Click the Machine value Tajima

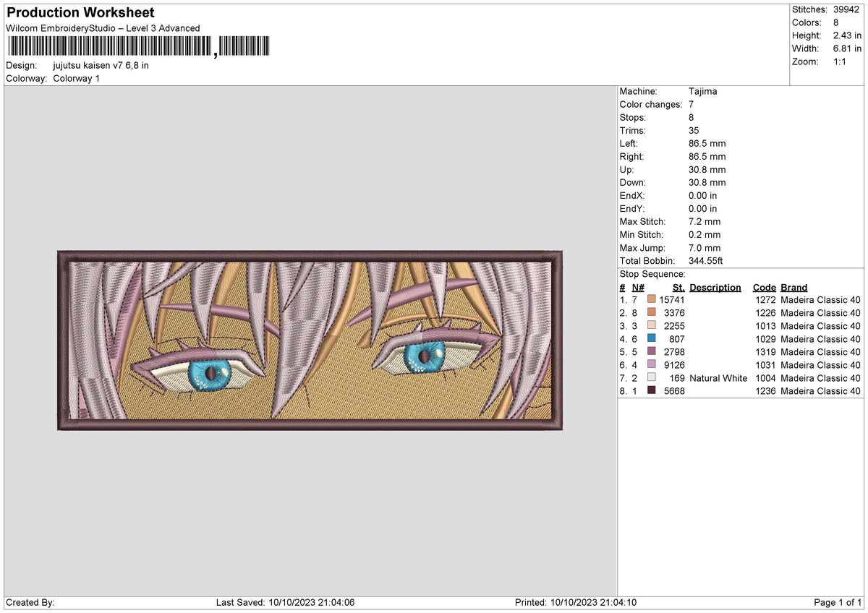point(703,92)
